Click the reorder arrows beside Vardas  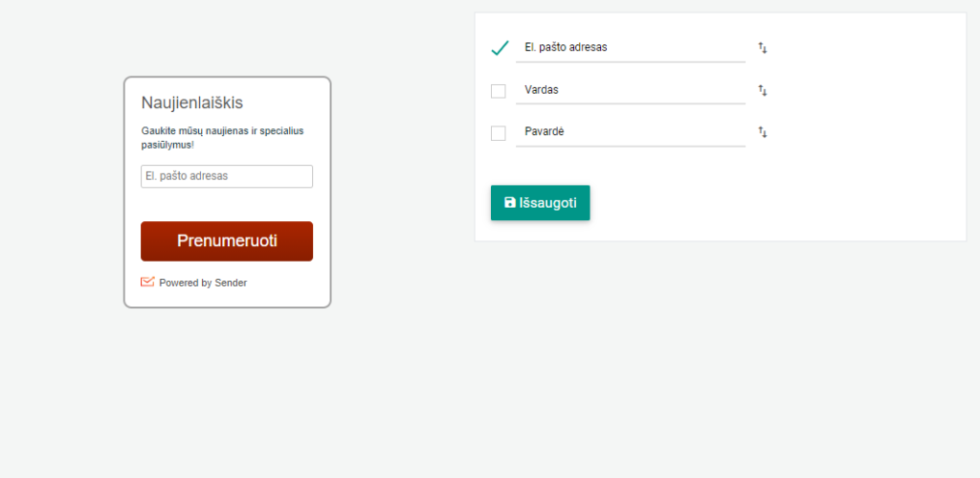click(x=763, y=91)
